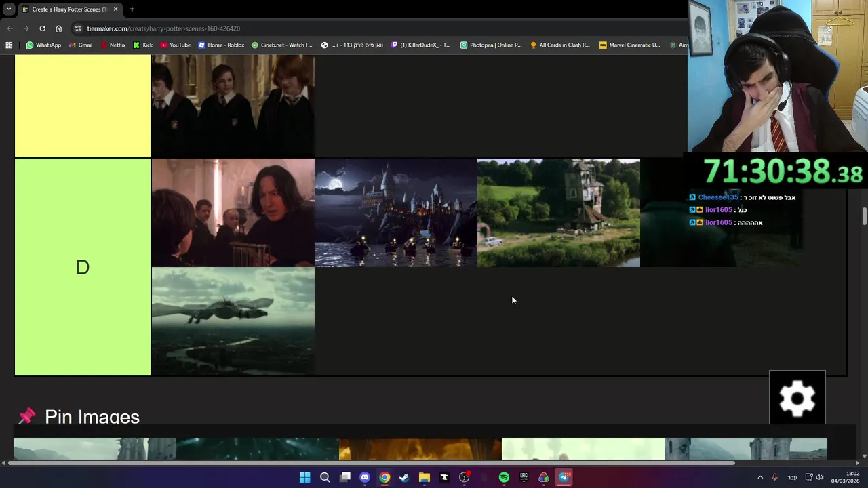Show hidden system tray icons

tap(760, 477)
